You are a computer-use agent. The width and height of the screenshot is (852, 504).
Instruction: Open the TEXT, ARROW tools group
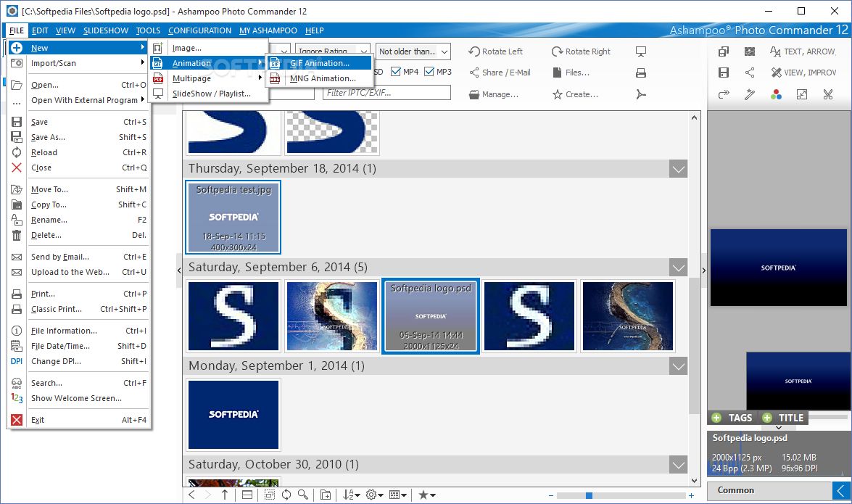[x=803, y=51]
